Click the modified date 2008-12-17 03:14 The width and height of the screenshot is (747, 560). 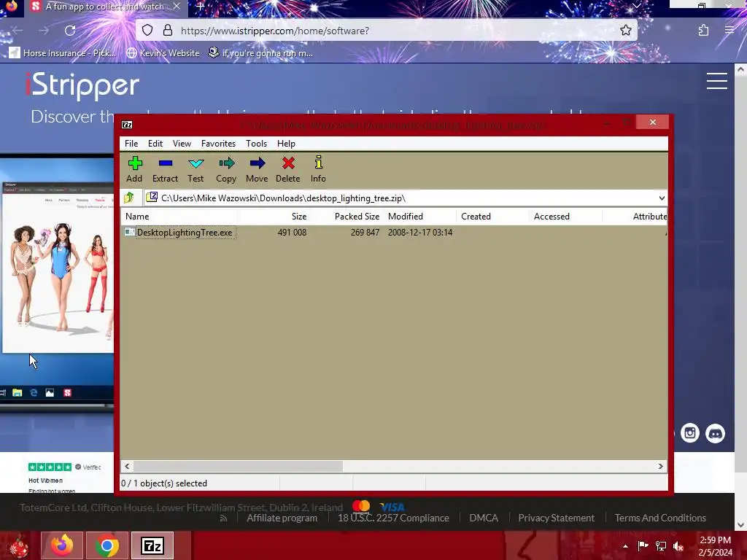click(x=420, y=233)
